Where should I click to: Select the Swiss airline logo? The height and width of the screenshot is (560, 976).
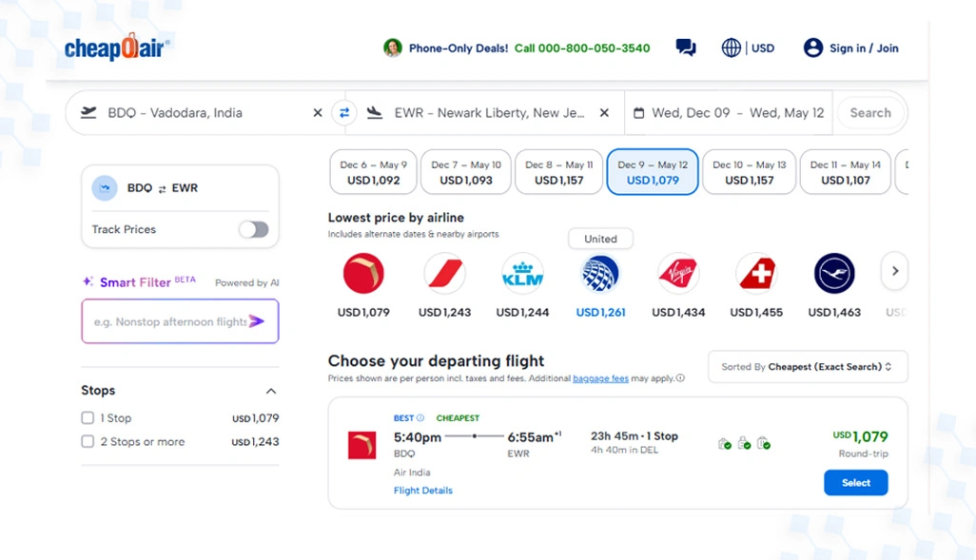pos(756,273)
